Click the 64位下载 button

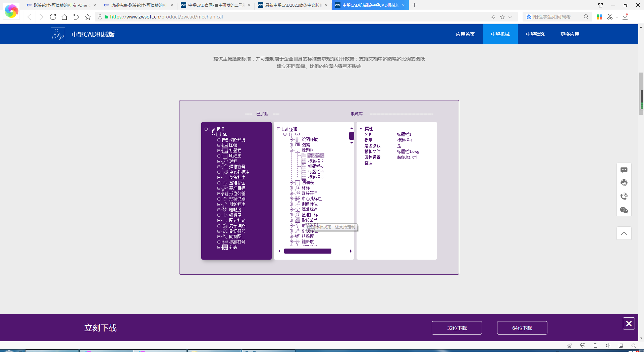(522, 328)
